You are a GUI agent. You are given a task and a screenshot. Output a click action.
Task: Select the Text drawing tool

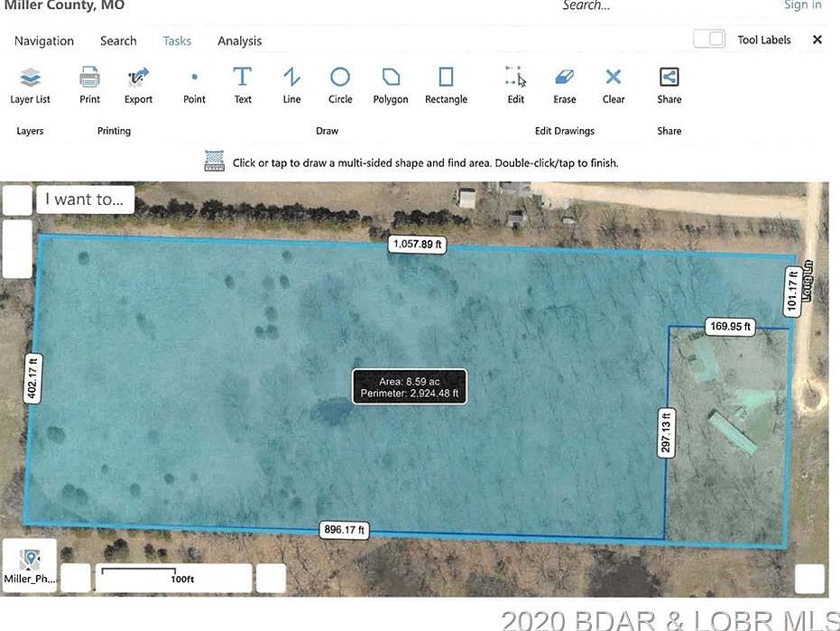tap(243, 85)
